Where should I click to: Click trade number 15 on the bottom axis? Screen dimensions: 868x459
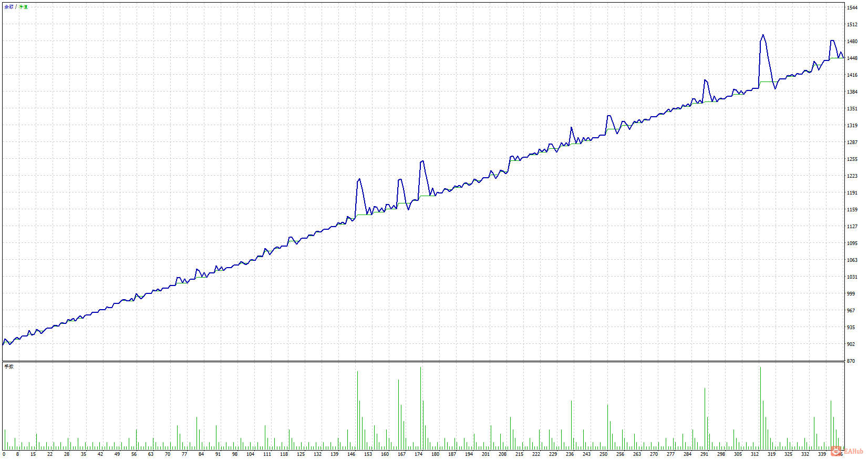coord(33,454)
